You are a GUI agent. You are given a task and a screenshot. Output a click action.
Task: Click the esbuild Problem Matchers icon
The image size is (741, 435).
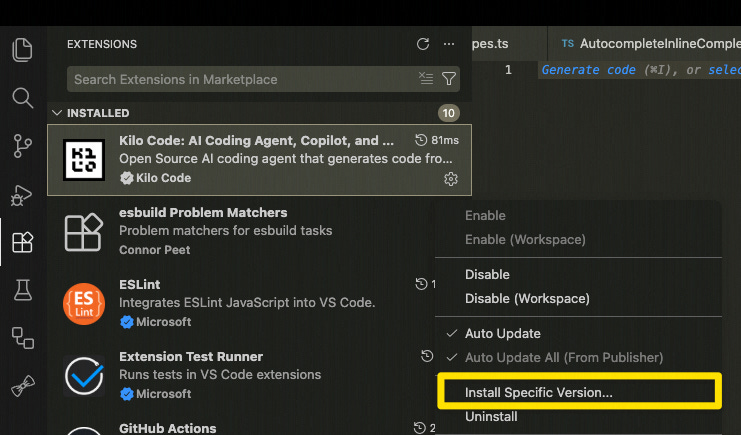click(x=84, y=232)
